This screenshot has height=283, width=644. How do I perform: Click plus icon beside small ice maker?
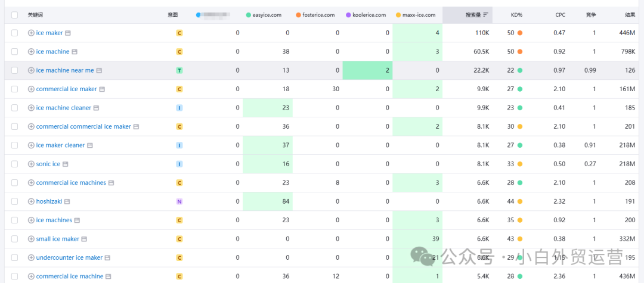[31, 239]
